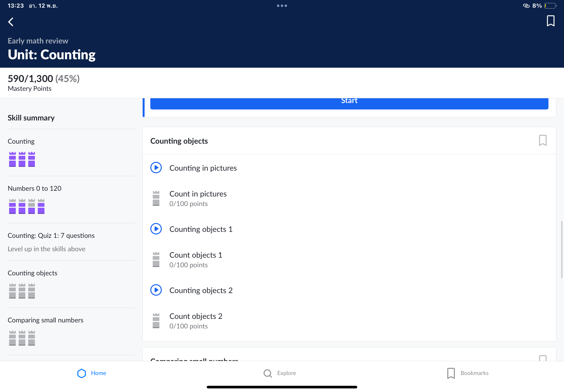The width and height of the screenshot is (564, 392).
Task: Select Numbers 0 to 120 skill
Action: (34, 188)
